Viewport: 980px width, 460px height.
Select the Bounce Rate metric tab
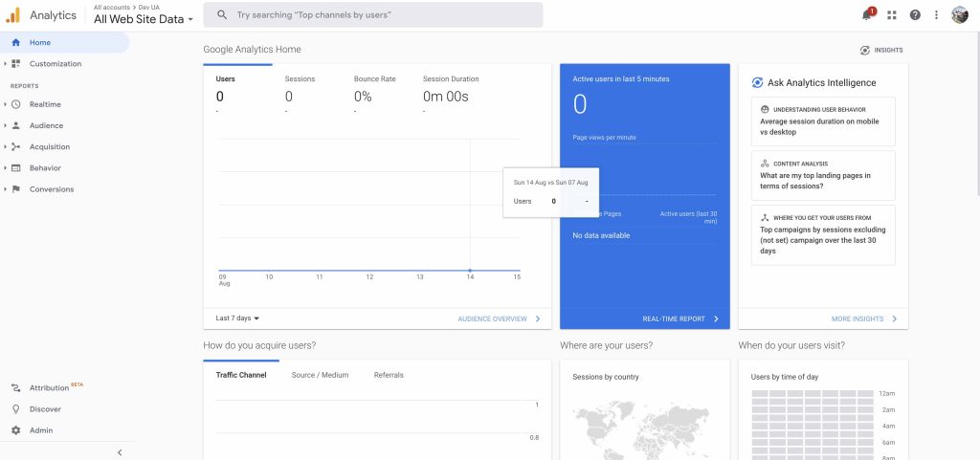point(375,91)
